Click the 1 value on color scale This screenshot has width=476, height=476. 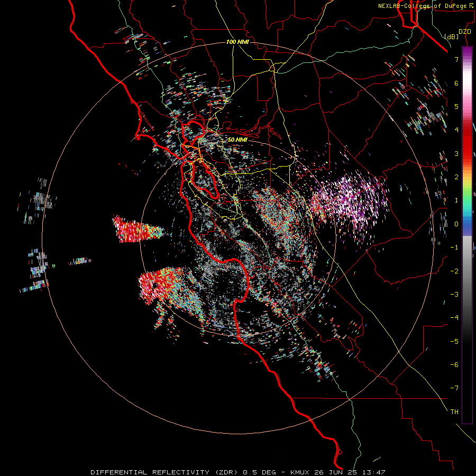pos(456,200)
